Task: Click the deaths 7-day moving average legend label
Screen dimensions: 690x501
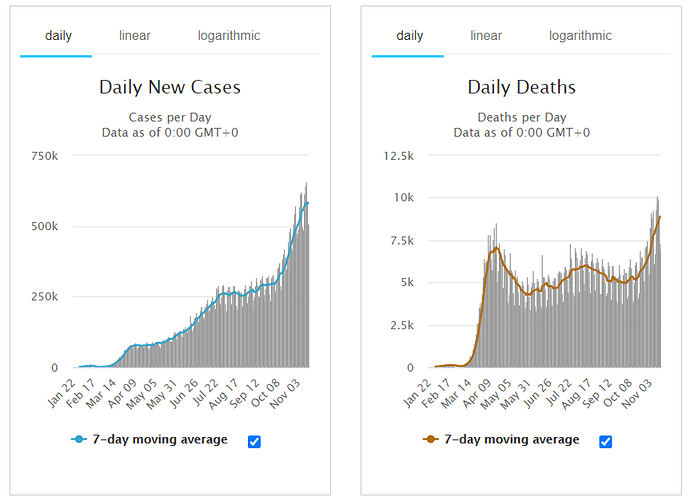Action: tap(514, 440)
